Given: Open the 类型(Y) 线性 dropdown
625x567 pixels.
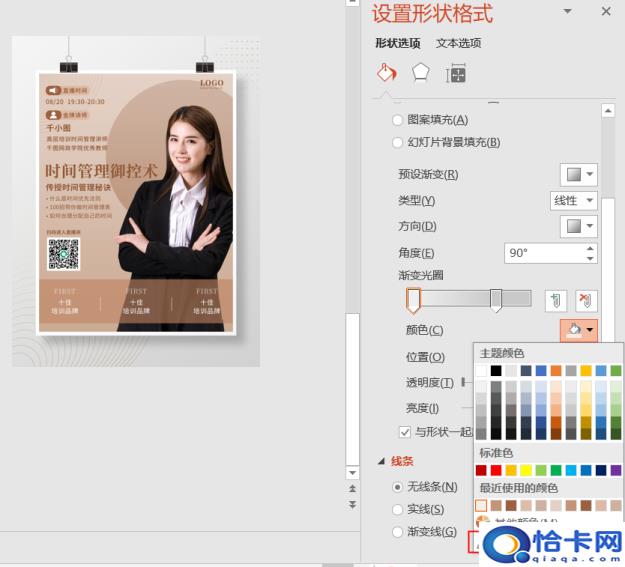Looking at the screenshot, I should 574,201.
